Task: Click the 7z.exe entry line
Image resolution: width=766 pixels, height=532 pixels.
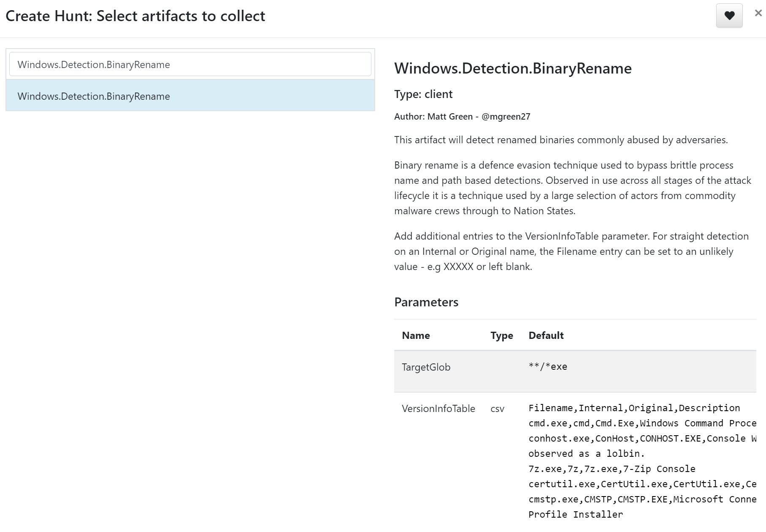Action: (x=612, y=469)
